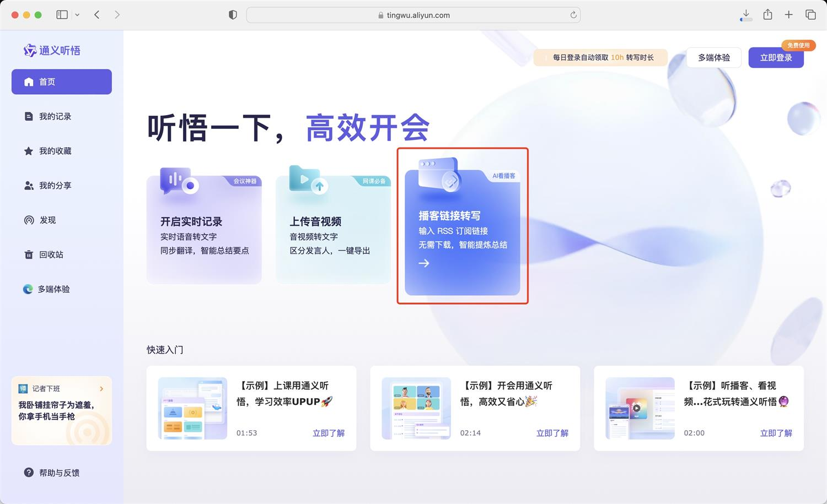Click the upload folder icon
827x504 pixels.
[x=309, y=180]
